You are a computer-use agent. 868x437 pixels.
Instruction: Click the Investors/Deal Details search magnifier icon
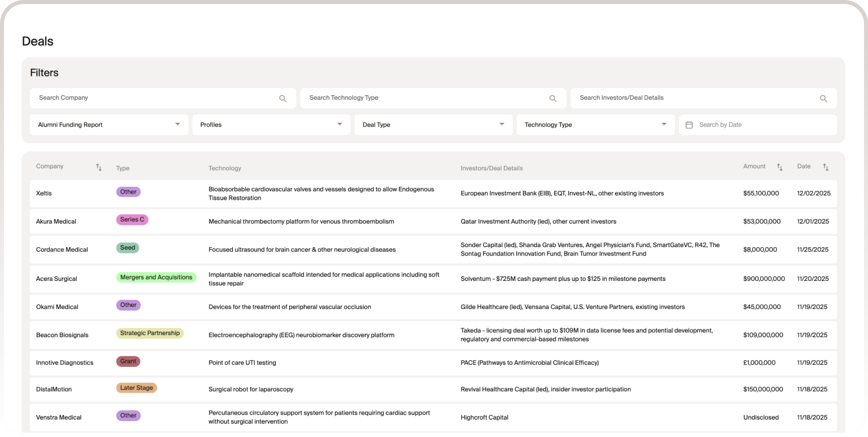(823, 98)
